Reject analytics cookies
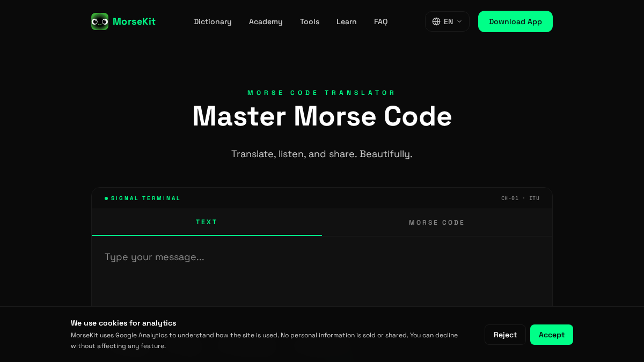The height and width of the screenshot is (362, 644). (x=505, y=335)
